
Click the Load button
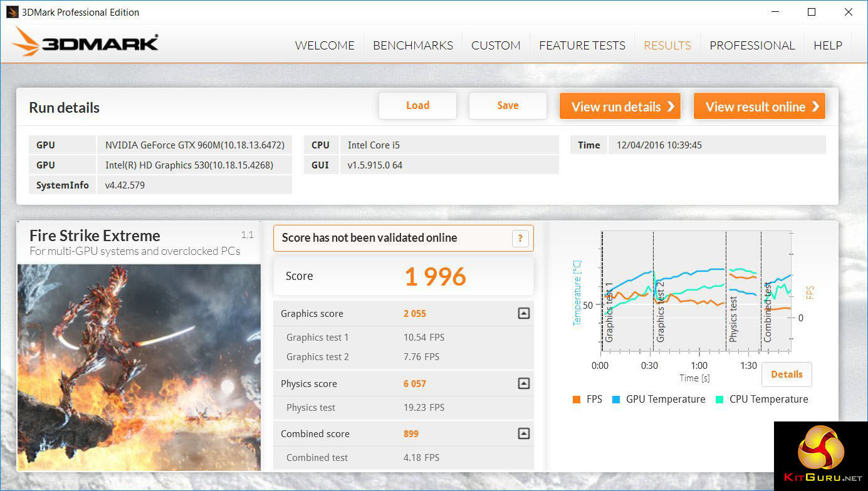tap(417, 106)
